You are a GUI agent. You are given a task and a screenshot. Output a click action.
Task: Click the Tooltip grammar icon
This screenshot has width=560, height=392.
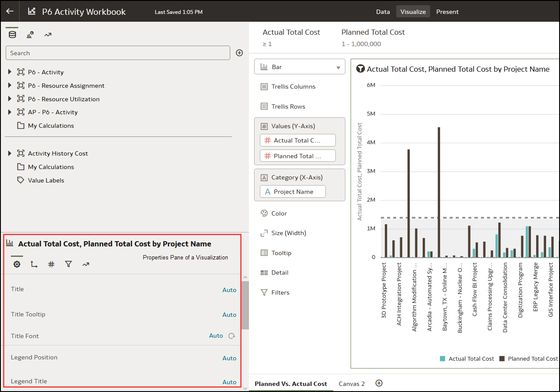coord(264,253)
